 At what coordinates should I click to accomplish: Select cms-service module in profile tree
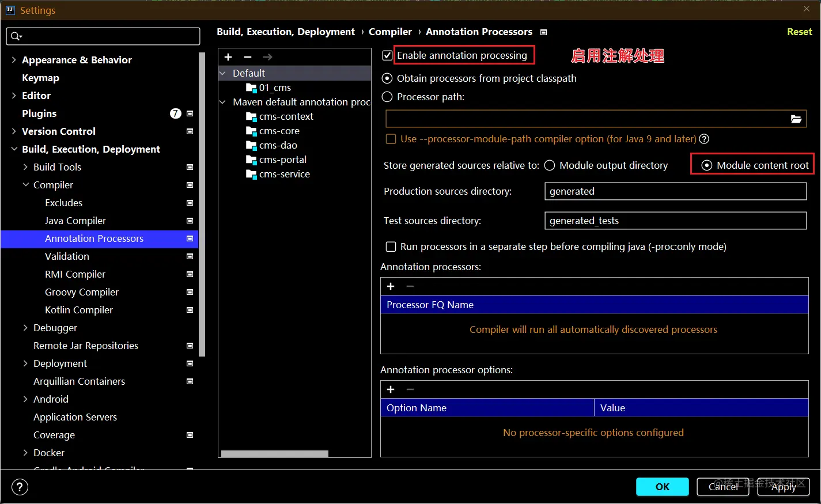coord(284,174)
